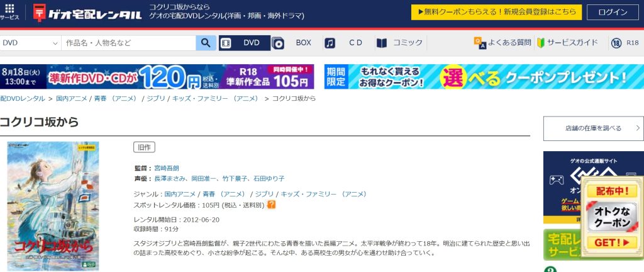644x272 pixels.
Task: Open voice actor 竹下景子 link
Action: coord(235,179)
